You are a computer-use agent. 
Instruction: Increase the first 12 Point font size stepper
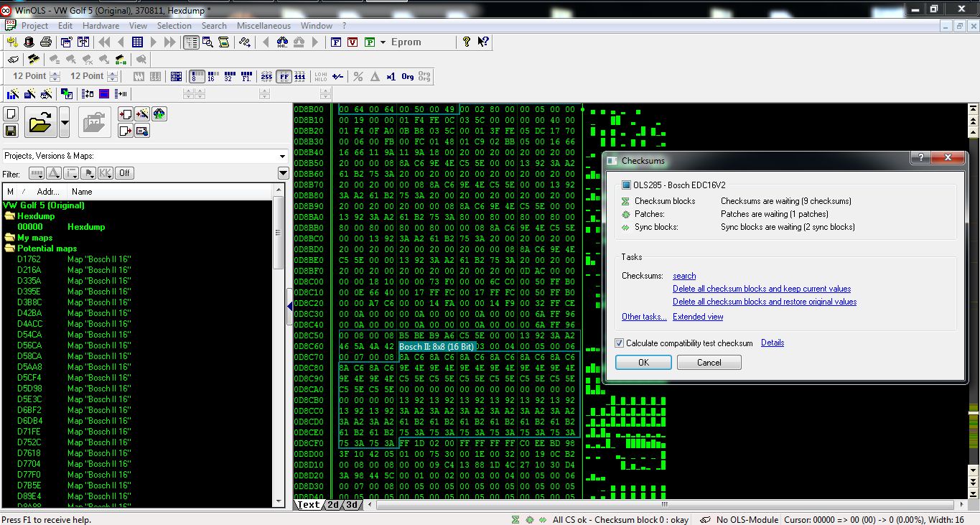pos(54,73)
